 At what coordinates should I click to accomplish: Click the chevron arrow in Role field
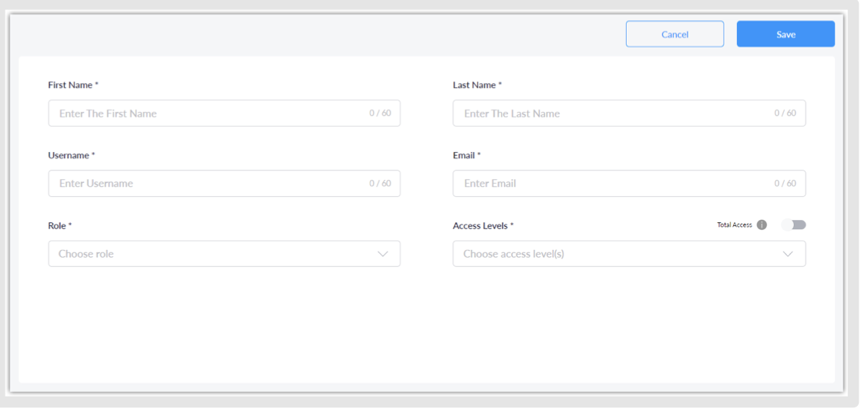coord(383,254)
